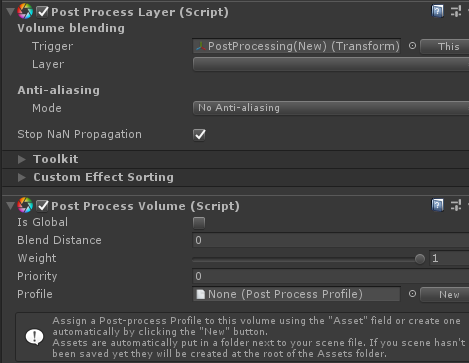Disable the Post Process Volume component checkbox
This screenshot has height=363, width=469.
coord(43,206)
